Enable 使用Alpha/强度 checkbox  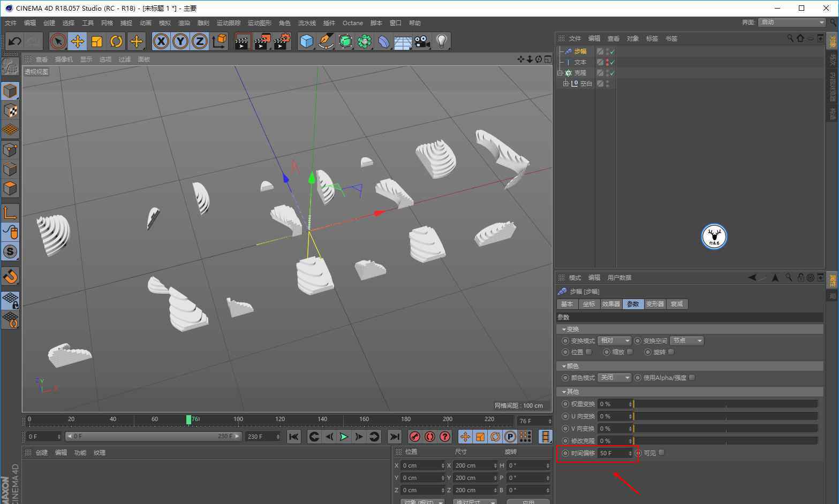coord(692,378)
